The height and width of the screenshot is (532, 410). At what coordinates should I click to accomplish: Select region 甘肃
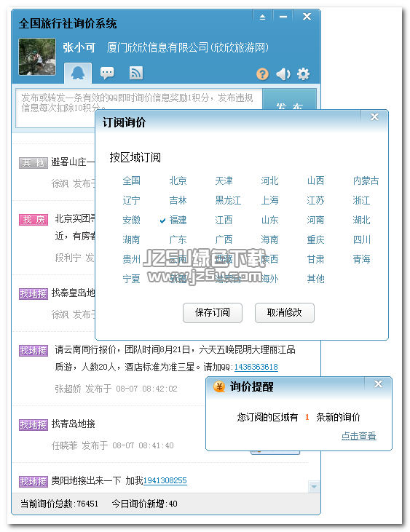[315, 260]
